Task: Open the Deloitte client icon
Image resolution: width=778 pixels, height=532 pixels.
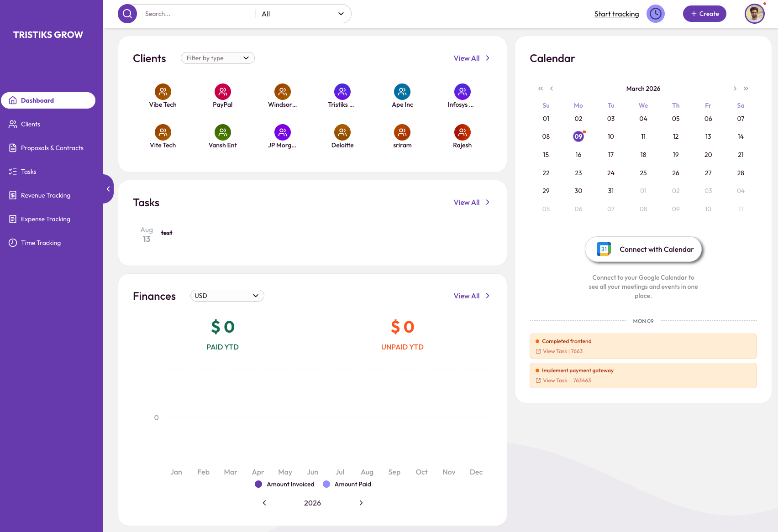Action: (x=342, y=132)
